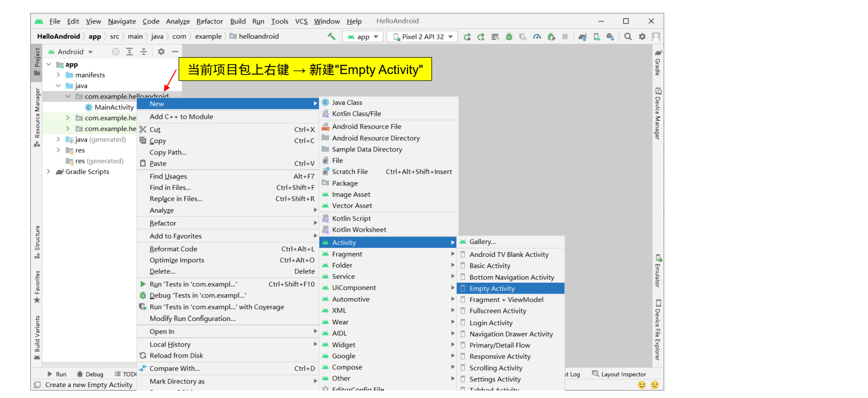Click Reload from Disk in context menu
The height and width of the screenshot is (398, 868).
[x=228, y=356]
